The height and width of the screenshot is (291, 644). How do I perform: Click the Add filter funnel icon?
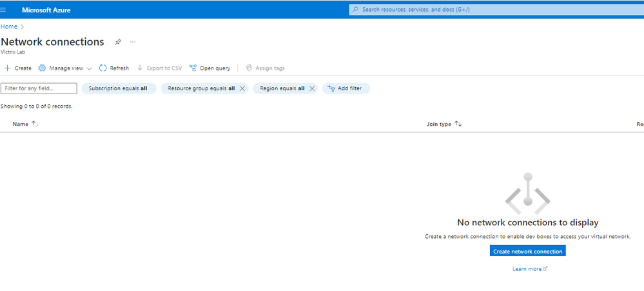pos(331,88)
